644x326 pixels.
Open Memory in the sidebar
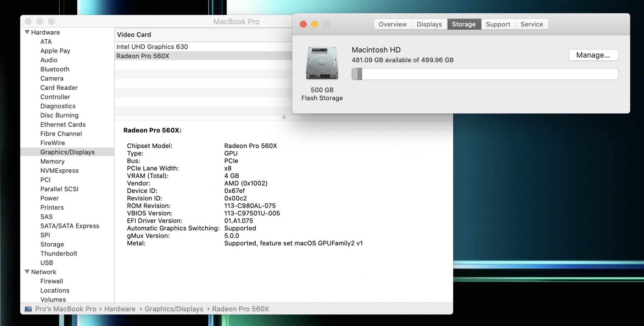tap(52, 162)
